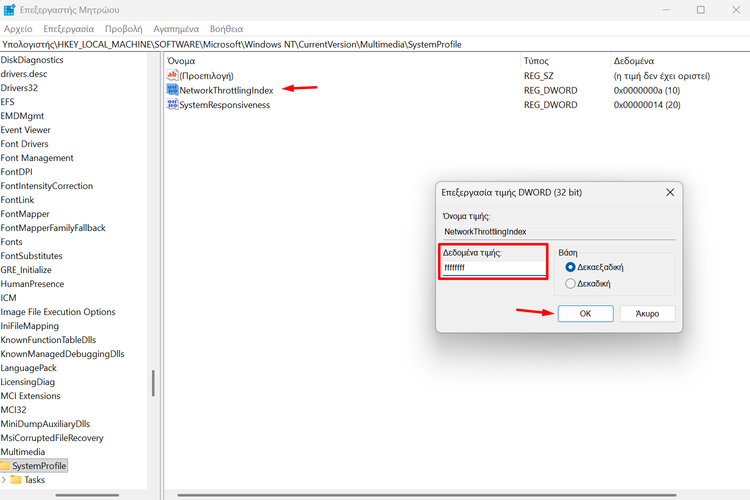This screenshot has width=750, height=500.
Task: Select the FontMapperFamilyFallback tree key
Action: click(53, 228)
